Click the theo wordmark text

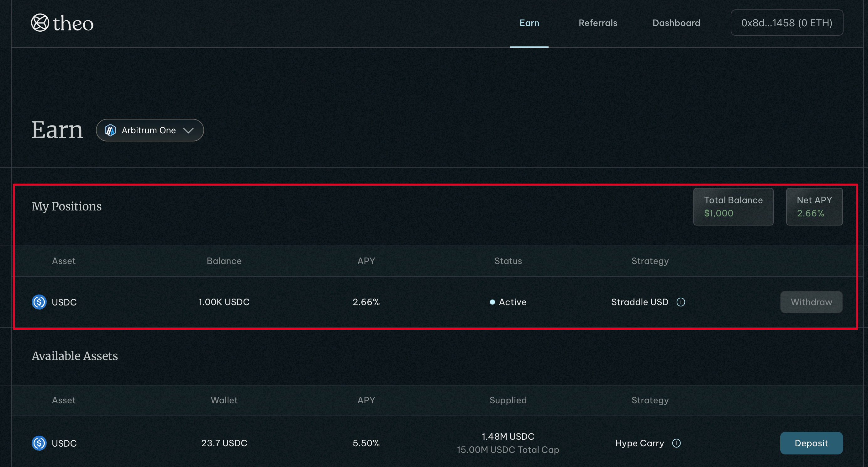[x=73, y=23]
